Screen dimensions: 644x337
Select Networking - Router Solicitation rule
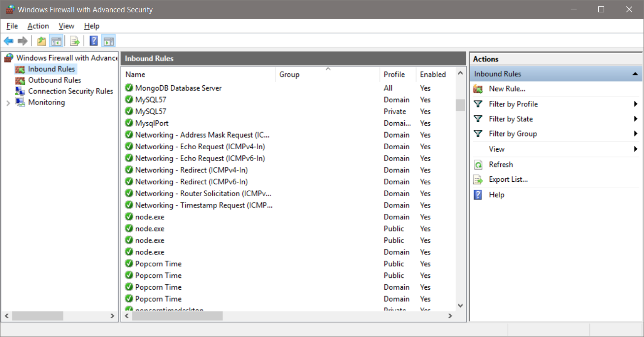tap(203, 194)
